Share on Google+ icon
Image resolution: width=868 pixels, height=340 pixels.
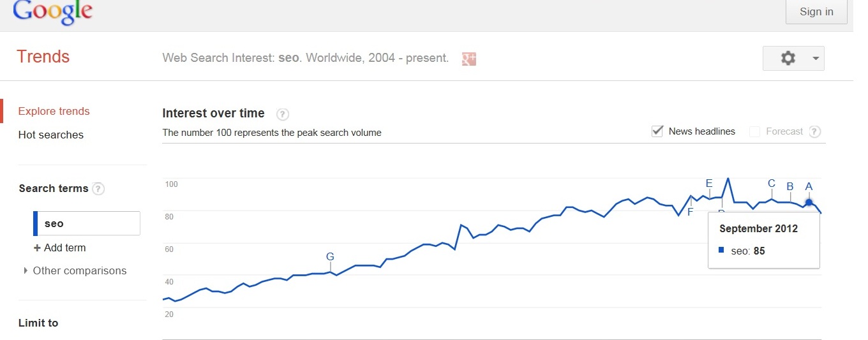(469, 59)
